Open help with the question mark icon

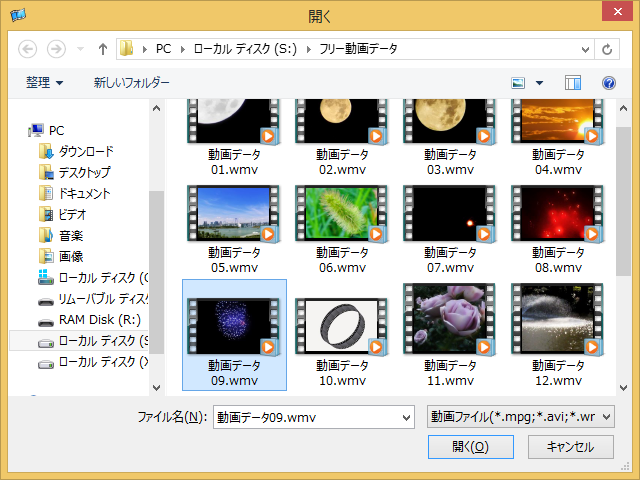(x=609, y=83)
